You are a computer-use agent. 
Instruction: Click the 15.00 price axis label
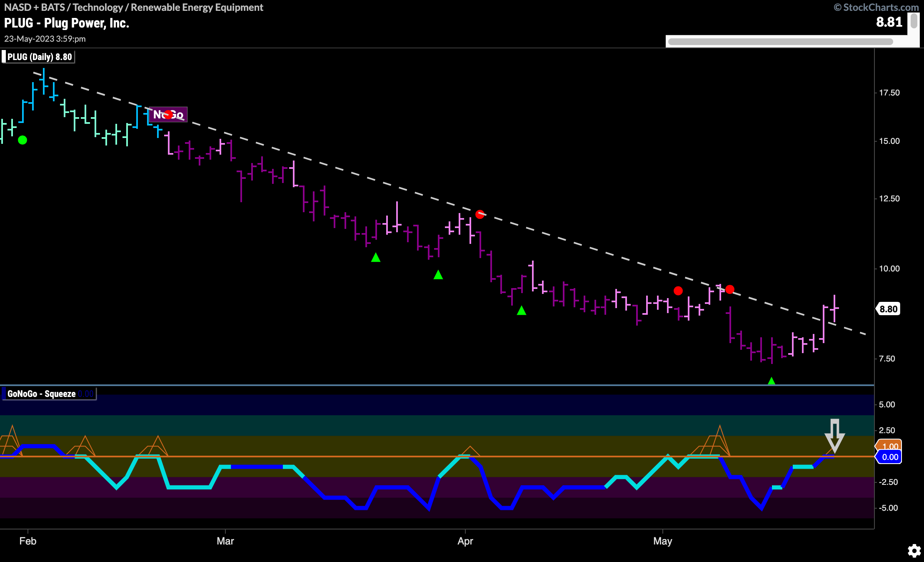889,141
